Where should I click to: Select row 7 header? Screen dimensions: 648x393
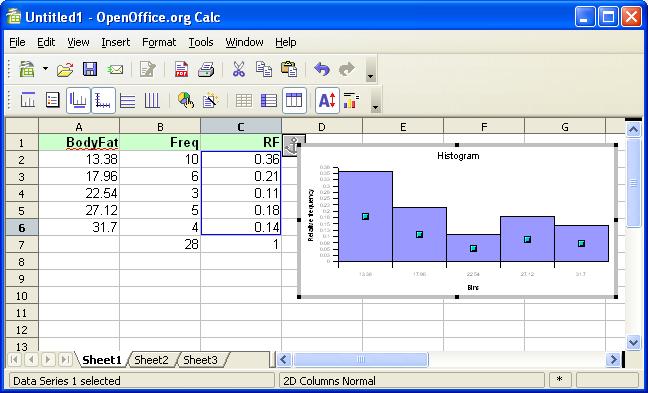pos(21,245)
